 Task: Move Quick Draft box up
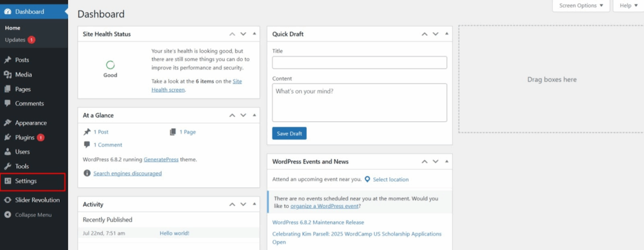425,34
